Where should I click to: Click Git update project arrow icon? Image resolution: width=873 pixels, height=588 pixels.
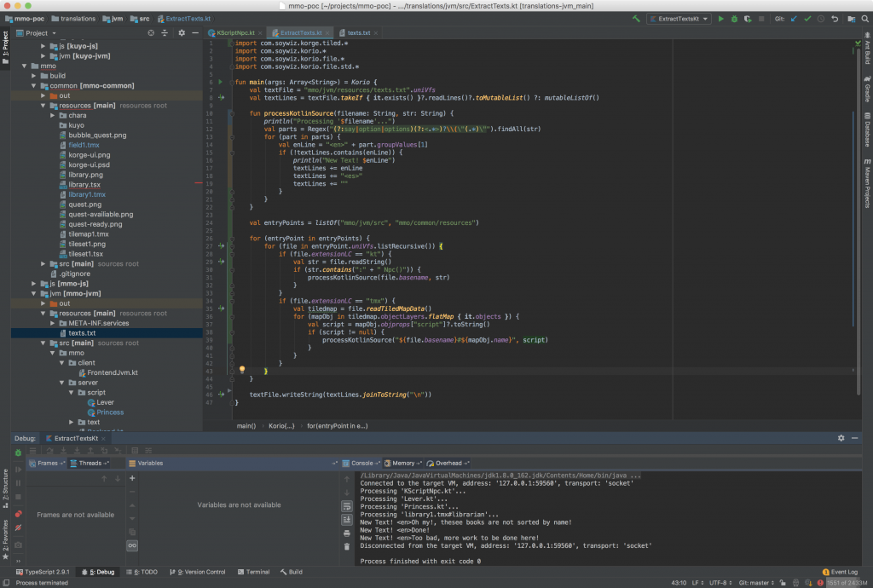(x=795, y=18)
